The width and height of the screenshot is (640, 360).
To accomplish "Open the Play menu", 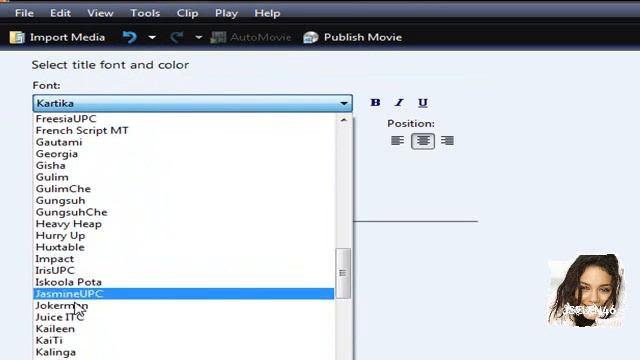I will [x=227, y=13].
